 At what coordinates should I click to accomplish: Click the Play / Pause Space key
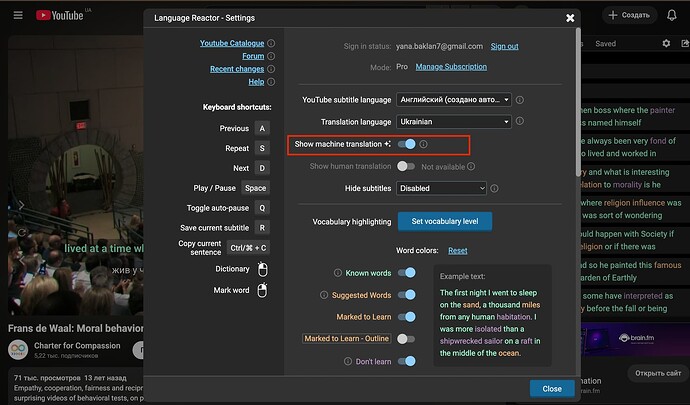click(x=255, y=188)
